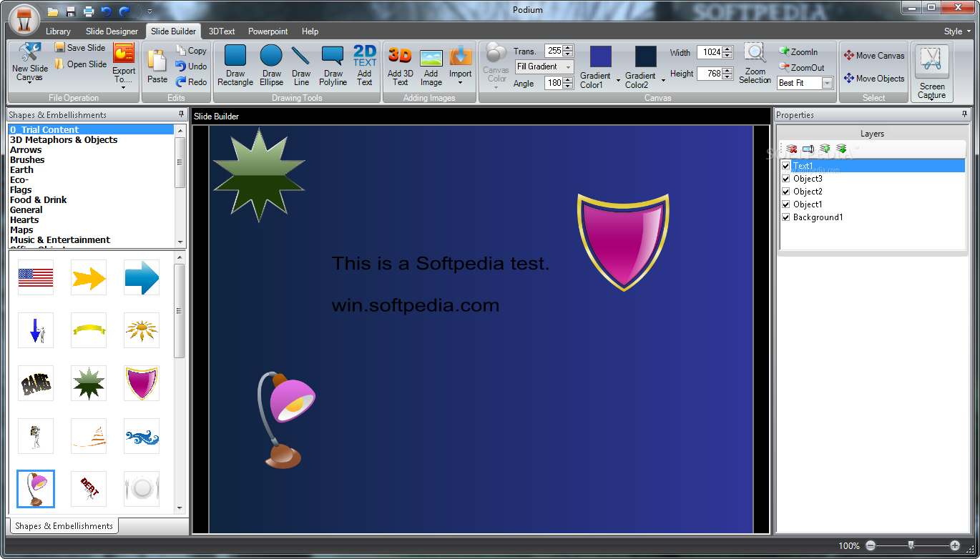Click the quick access open folder icon
The height and width of the screenshot is (559, 980).
coord(53,11)
